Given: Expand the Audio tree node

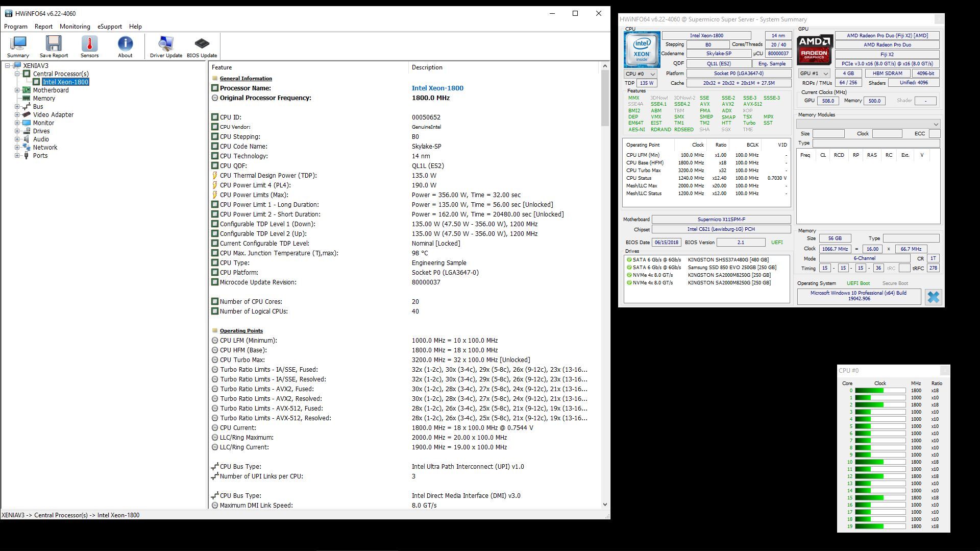Looking at the screenshot, I should 17,139.
